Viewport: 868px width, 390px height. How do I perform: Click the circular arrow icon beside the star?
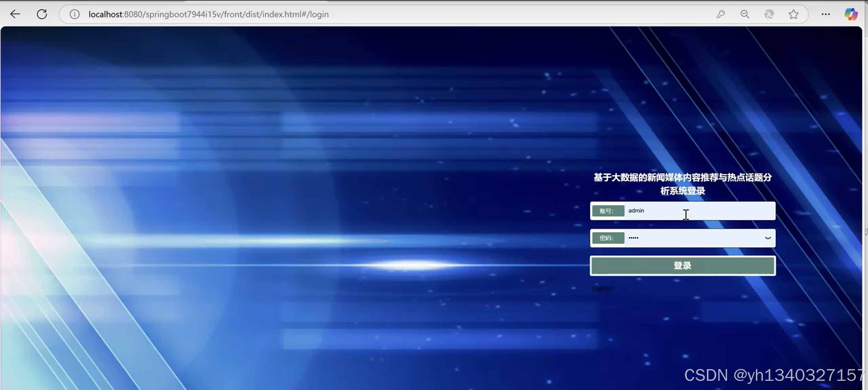tap(769, 14)
